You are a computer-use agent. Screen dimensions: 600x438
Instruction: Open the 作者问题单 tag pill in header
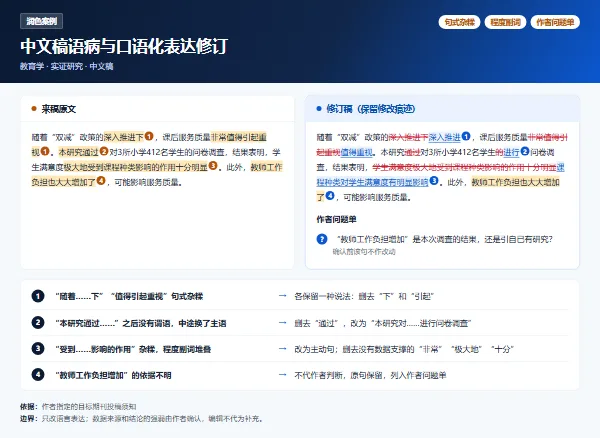pos(555,22)
